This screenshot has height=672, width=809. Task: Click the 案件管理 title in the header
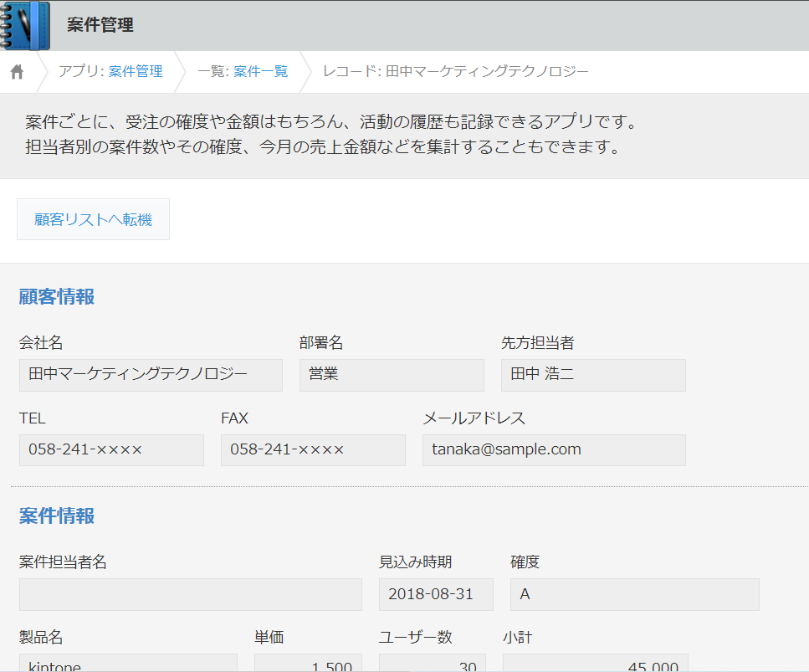(x=100, y=25)
